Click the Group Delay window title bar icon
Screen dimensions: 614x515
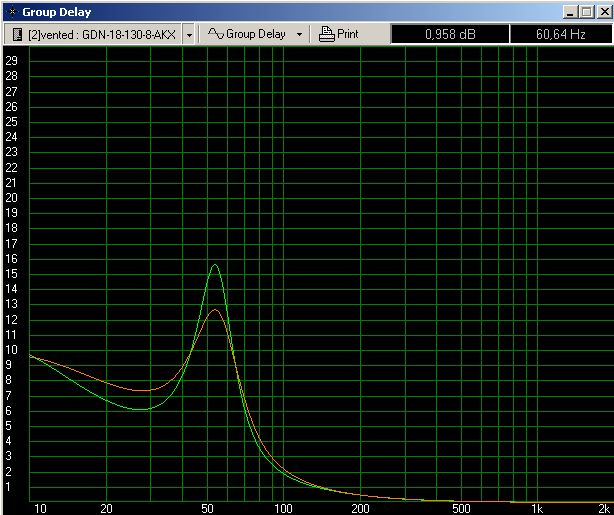tap(11, 12)
